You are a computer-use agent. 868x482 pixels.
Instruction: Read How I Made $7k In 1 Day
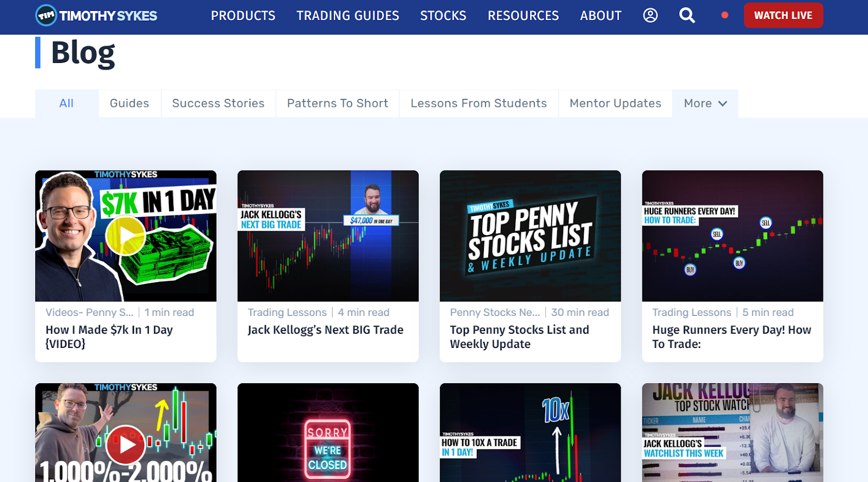pos(109,337)
